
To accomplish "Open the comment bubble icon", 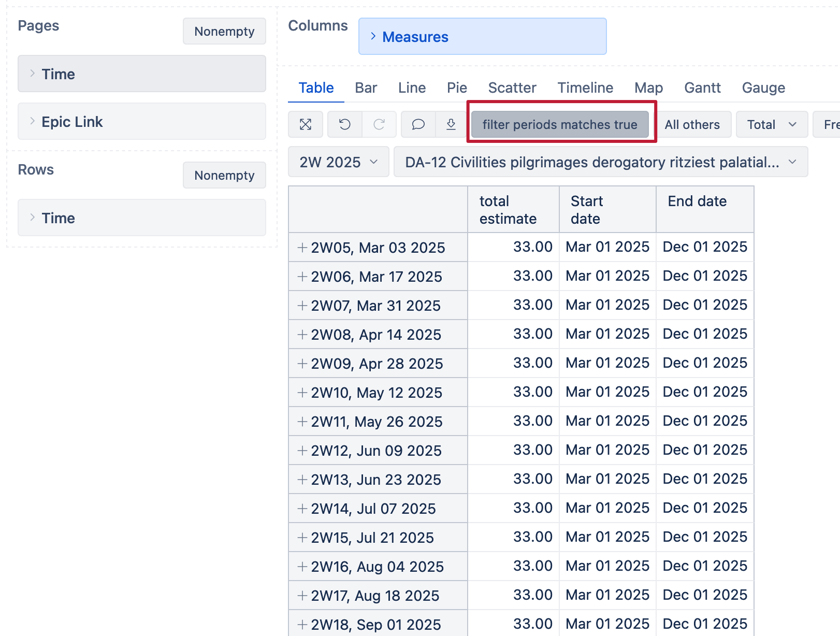I will [418, 124].
